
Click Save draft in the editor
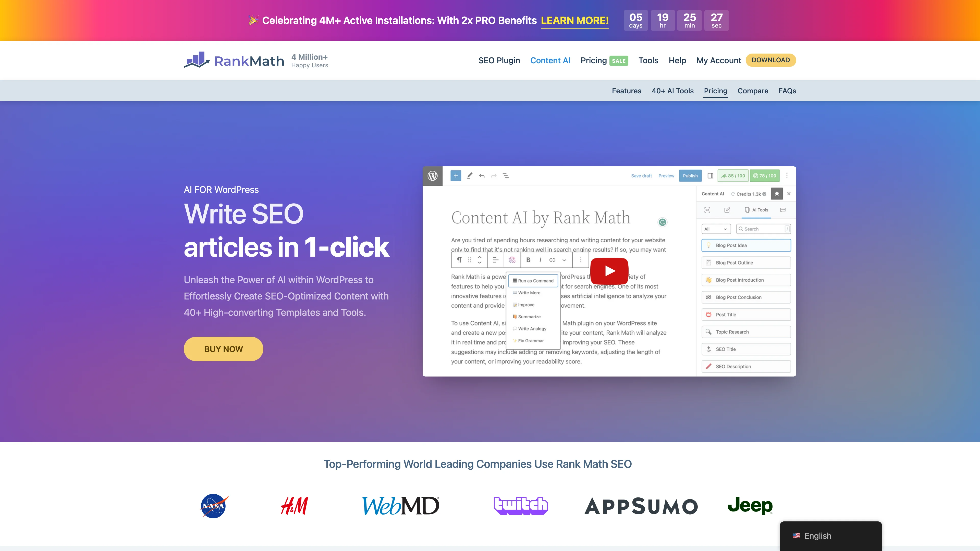point(641,176)
